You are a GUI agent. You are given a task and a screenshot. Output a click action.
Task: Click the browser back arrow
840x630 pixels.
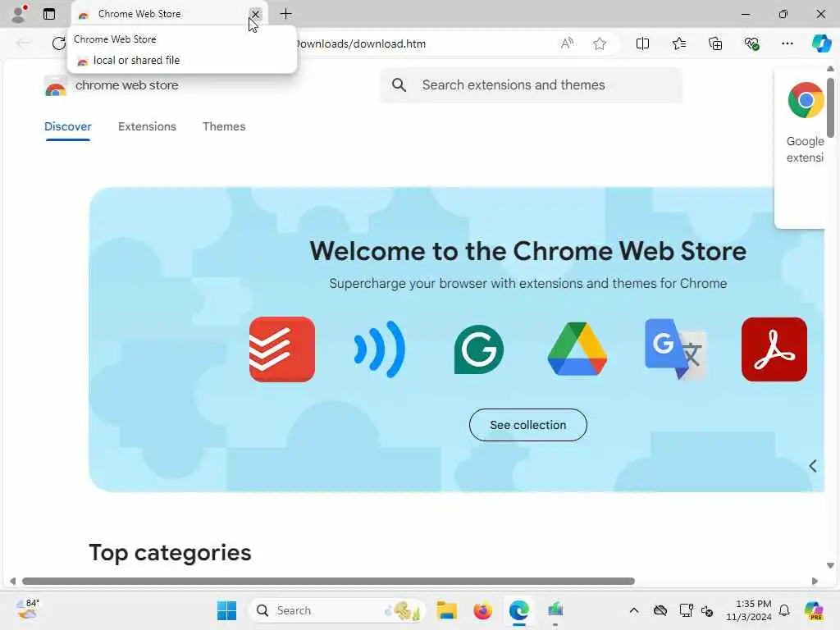(24, 43)
